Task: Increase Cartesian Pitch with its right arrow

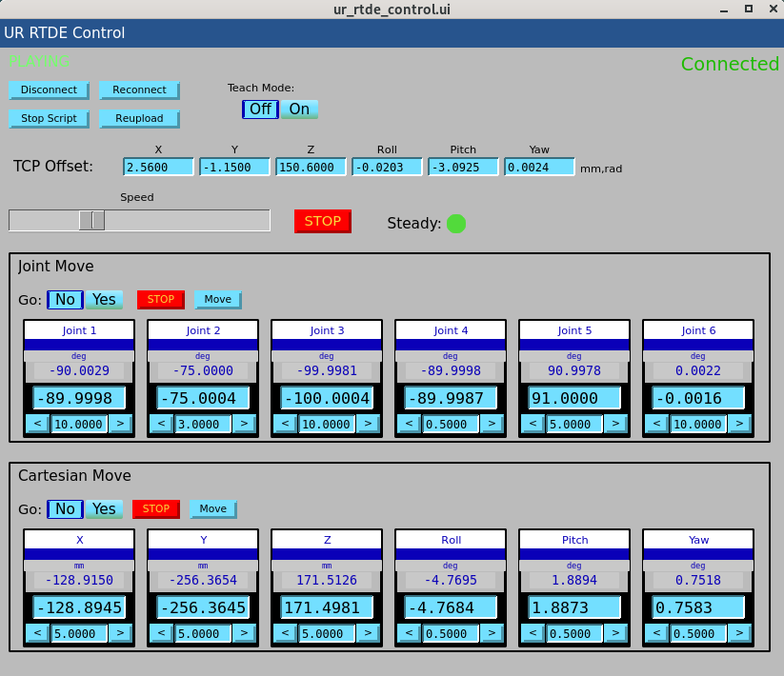Action: click(x=615, y=633)
